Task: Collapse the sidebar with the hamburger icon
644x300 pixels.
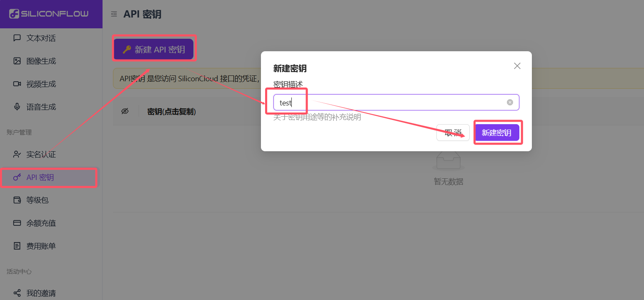Action: pyautogui.click(x=114, y=14)
